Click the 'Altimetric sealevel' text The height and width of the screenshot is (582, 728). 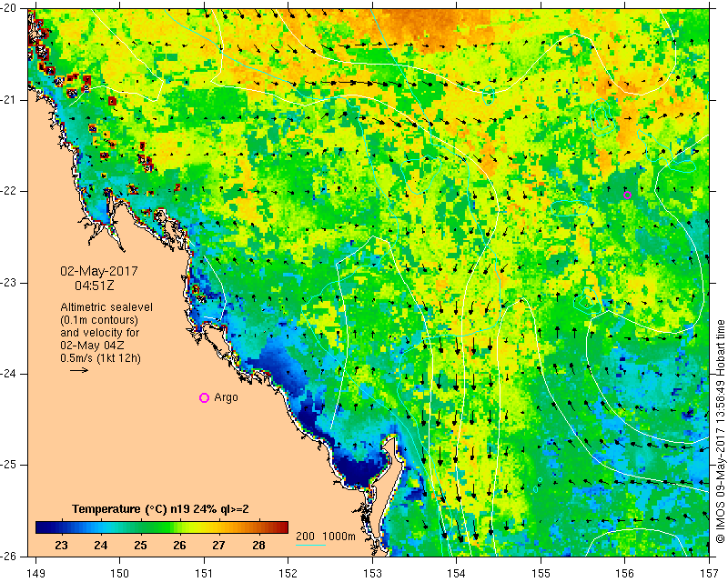pos(106,307)
